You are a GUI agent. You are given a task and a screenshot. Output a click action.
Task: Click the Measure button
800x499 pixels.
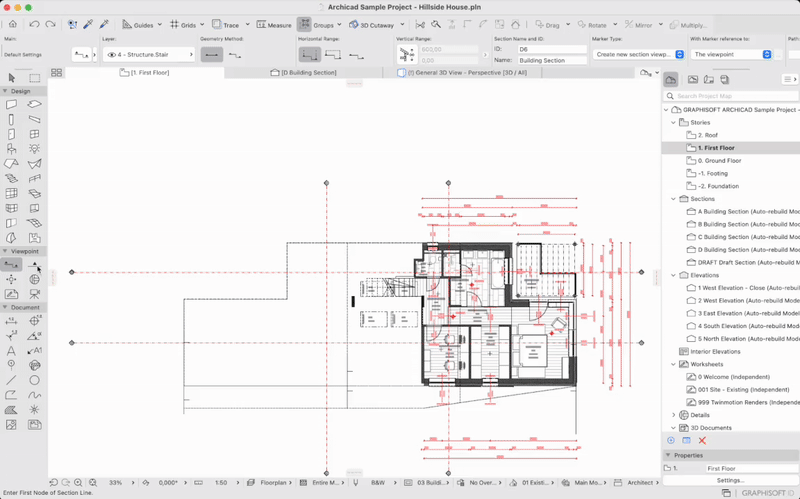[x=274, y=24]
